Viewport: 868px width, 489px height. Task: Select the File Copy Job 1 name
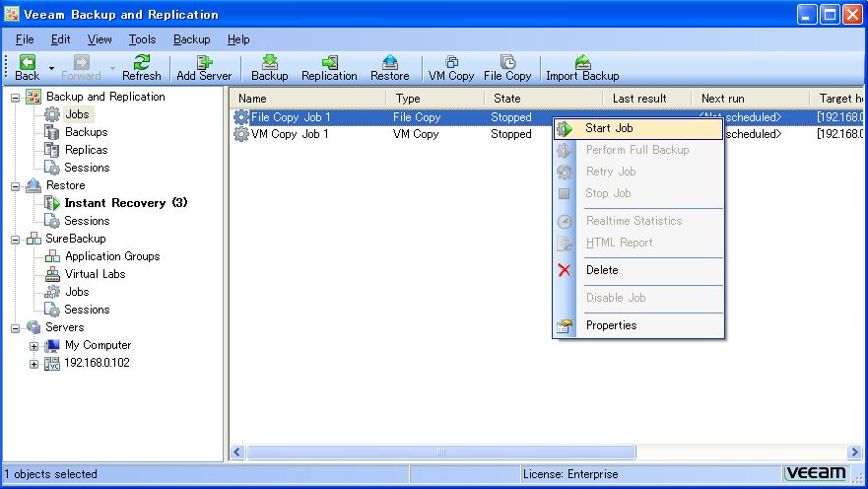(x=291, y=117)
